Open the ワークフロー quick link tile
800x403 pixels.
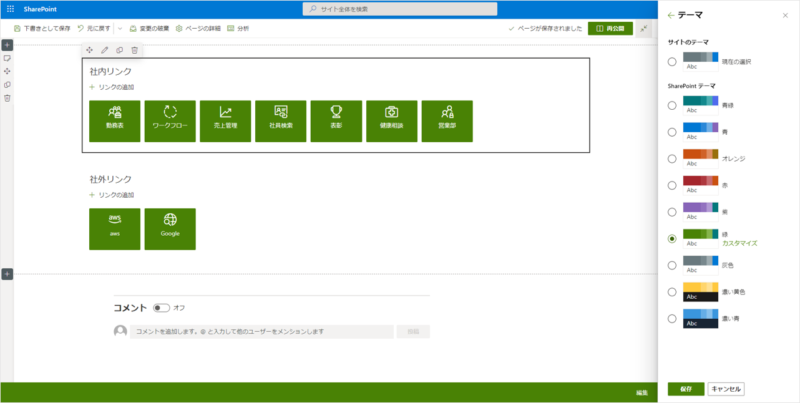point(169,119)
